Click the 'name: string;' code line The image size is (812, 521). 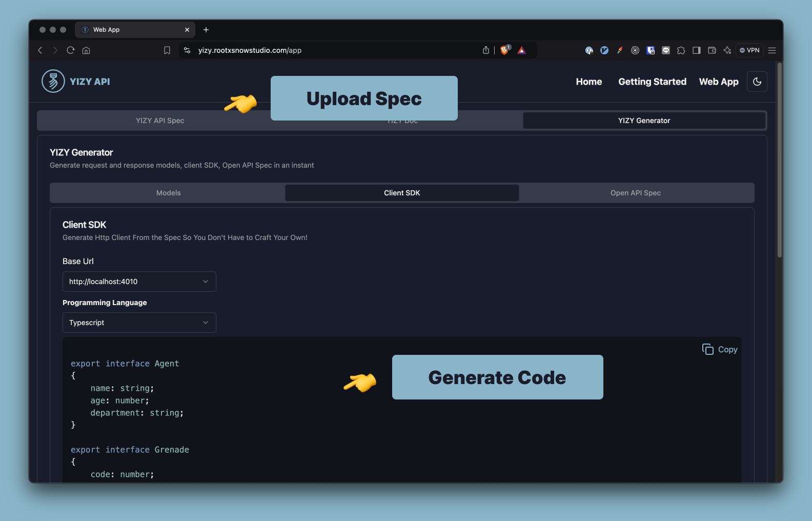122,388
